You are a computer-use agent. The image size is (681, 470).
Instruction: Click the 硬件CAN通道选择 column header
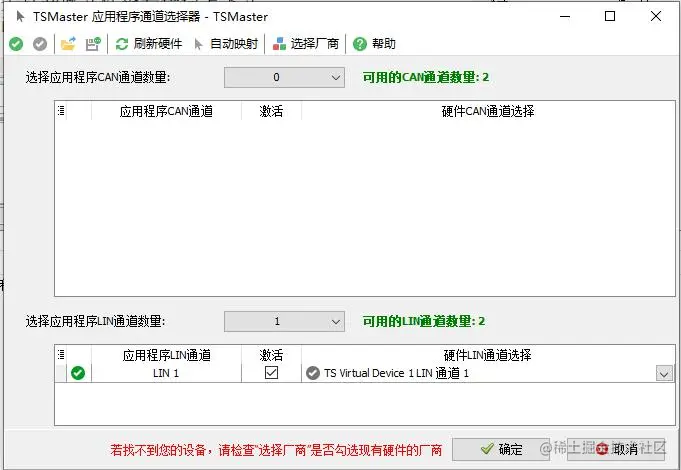[x=488, y=111]
